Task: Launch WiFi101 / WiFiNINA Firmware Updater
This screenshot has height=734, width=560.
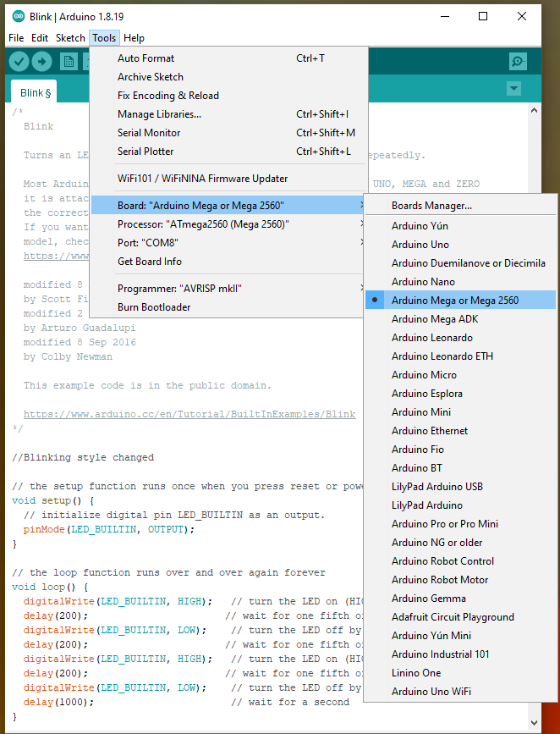Action: tap(227, 179)
